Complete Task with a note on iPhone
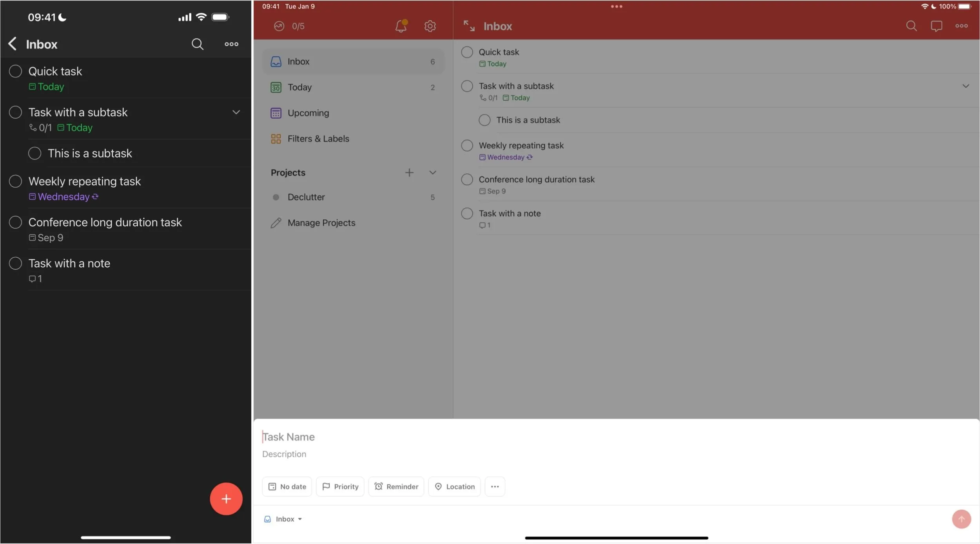 [15, 264]
